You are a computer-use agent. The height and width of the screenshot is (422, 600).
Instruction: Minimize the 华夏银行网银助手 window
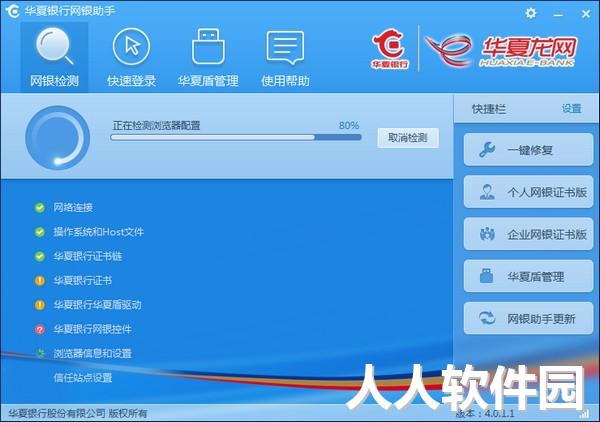pyautogui.click(x=558, y=14)
